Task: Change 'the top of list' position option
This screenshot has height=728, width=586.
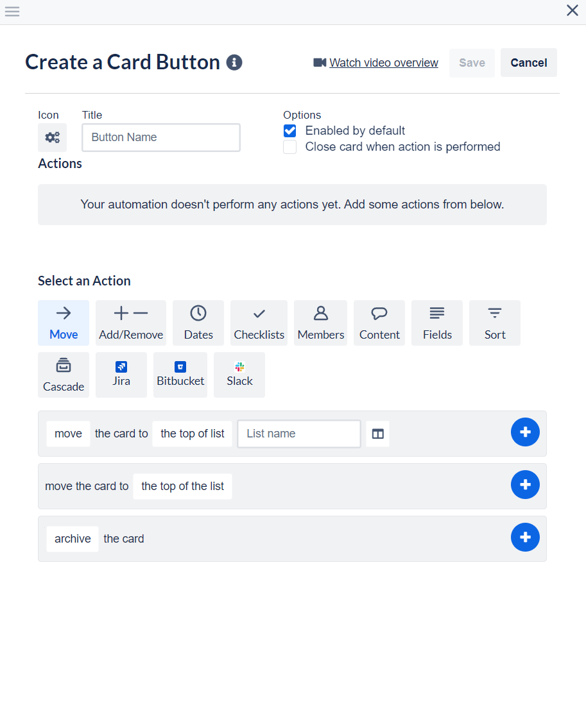Action: (x=192, y=434)
